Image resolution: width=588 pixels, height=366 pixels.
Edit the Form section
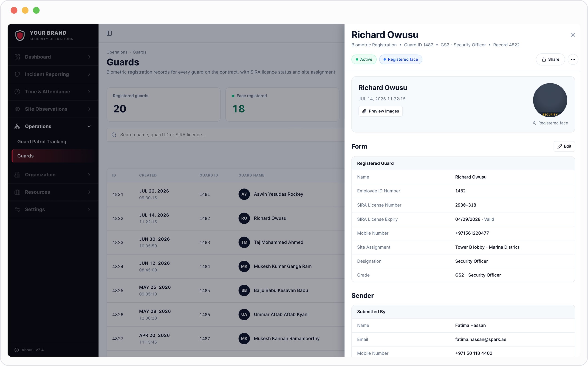(x=564, y=146)
